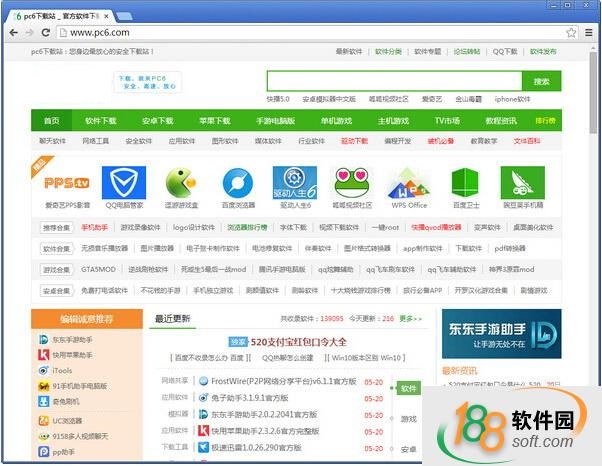Open the PPS.tv app icon
Viewport: 602px width, 466px height.
[67, 183]
